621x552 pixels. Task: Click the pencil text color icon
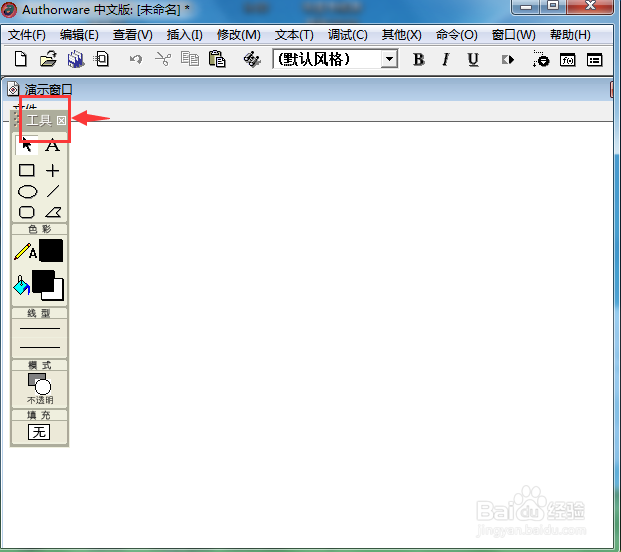25,251
